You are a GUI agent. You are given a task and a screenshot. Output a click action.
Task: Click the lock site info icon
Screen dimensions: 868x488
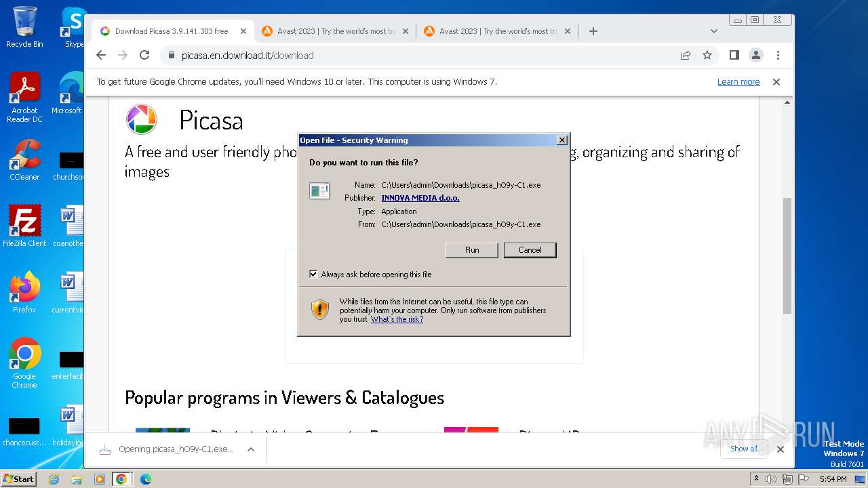tap(172, 56)
